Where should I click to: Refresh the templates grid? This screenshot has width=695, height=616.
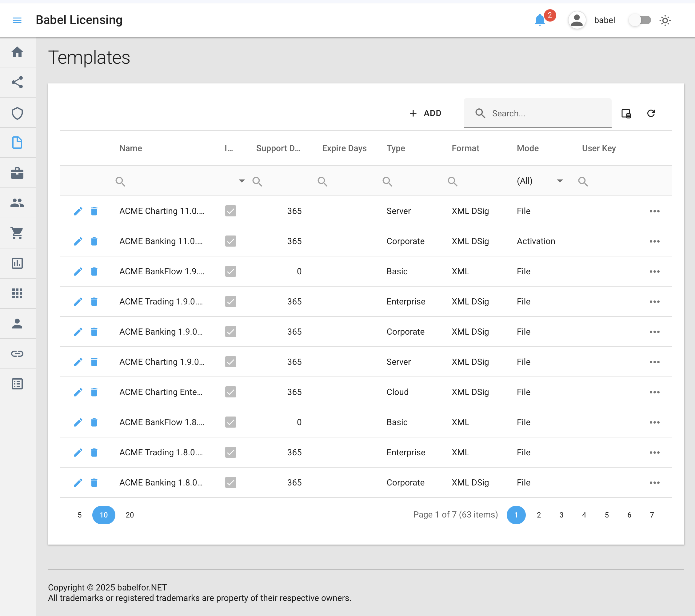[651, 113]
